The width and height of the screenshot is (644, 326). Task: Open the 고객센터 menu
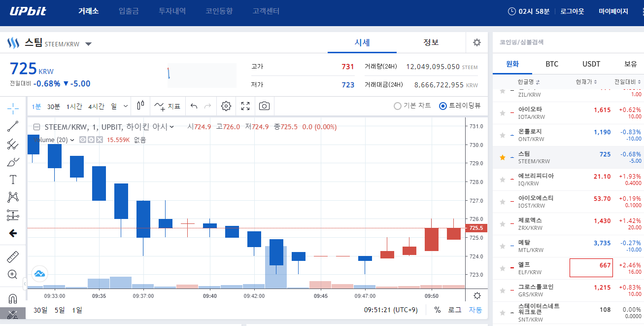pos(266,11)
